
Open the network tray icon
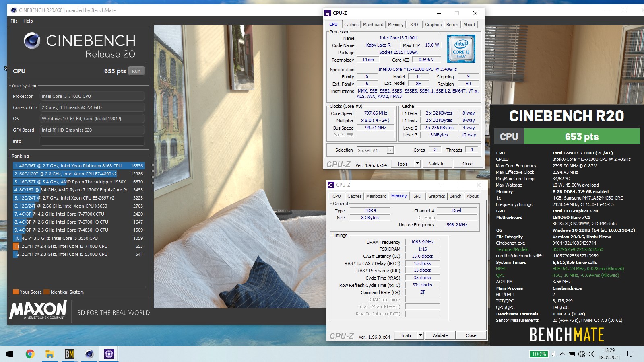[x=582, y=354]
